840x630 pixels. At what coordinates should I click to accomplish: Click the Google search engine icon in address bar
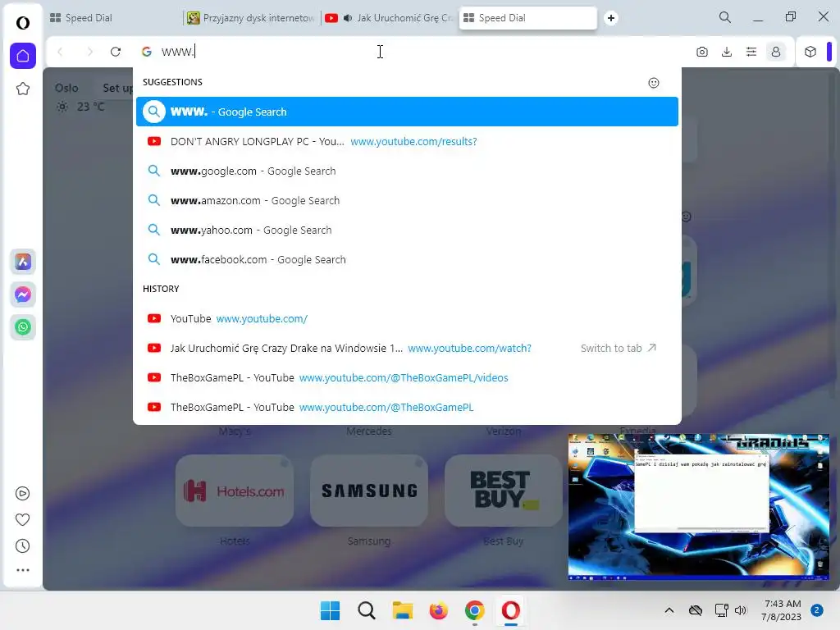[146, 52]
